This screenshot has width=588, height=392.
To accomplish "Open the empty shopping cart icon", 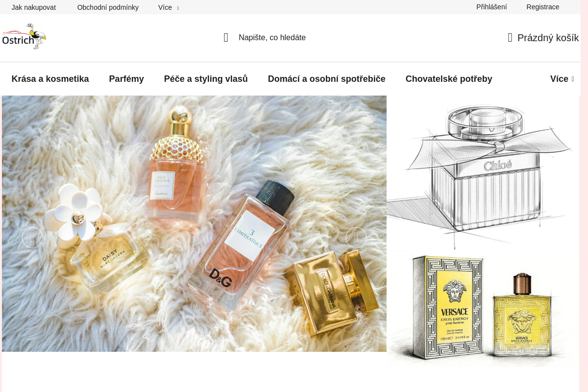I will coord(510,38).
